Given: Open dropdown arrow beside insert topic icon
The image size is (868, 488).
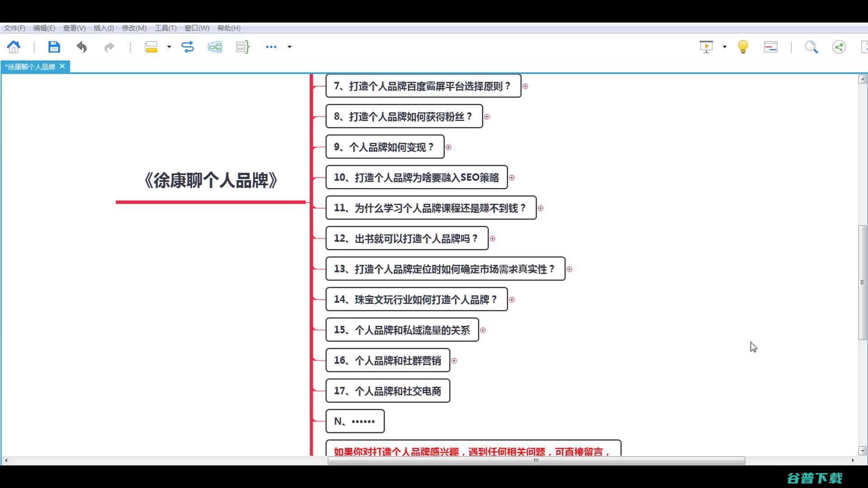Looking at the screenshot, I should [x=169, y=47].
